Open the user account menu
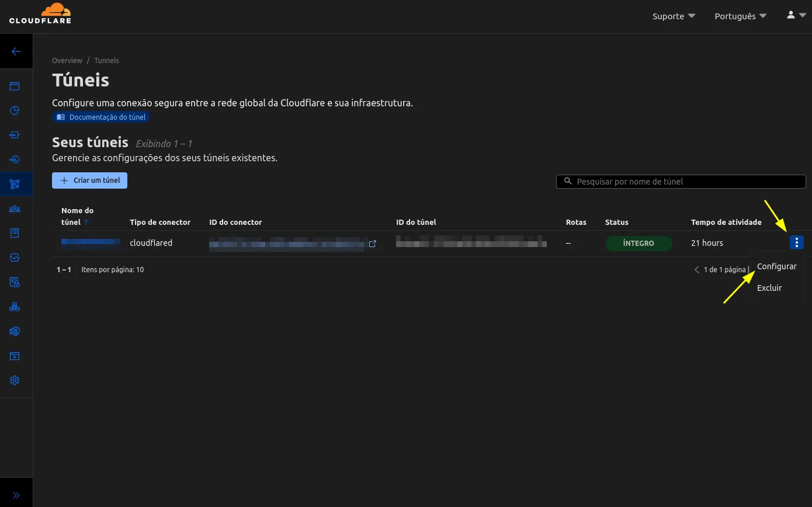812x507 pixels. tap(796, 15)
